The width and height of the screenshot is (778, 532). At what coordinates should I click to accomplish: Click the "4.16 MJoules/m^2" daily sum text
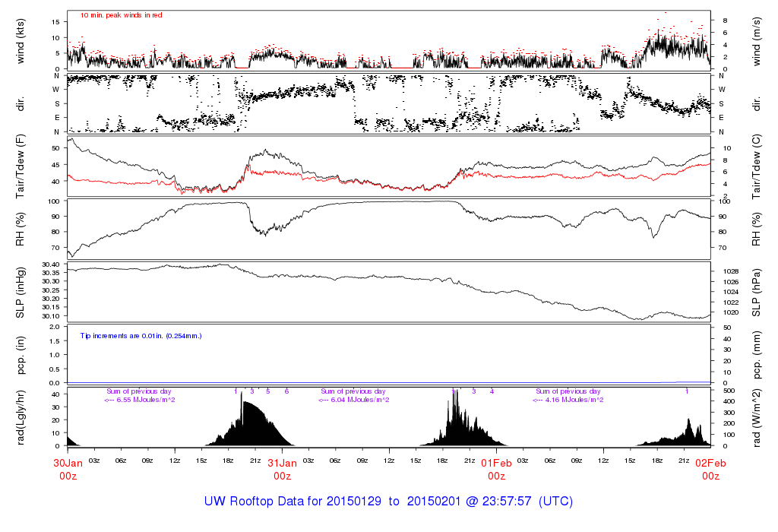tap(574, 400)
